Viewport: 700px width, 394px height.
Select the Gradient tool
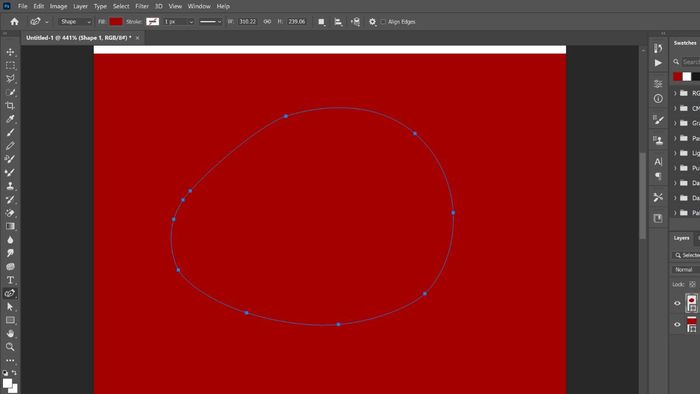click(10, 226)
